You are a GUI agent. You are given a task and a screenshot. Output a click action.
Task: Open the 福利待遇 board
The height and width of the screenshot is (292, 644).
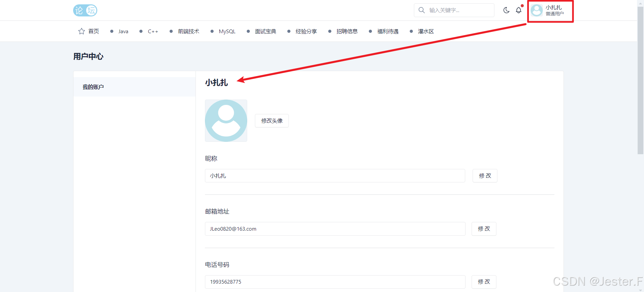388,31
